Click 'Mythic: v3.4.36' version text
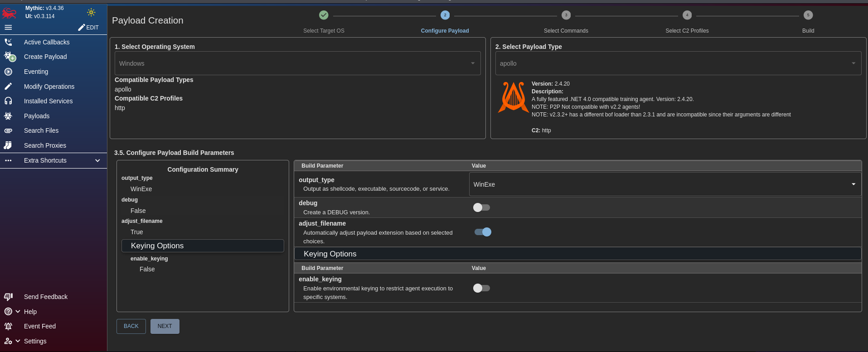Viewport: 868px width, 352px height. pyautogui.click(x=44, y=8)
